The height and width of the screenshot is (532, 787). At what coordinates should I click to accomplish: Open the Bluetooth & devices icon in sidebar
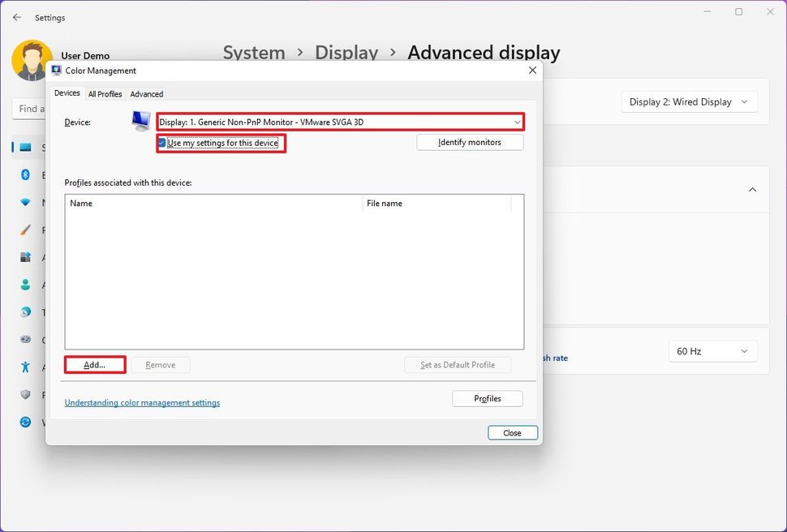25,175
